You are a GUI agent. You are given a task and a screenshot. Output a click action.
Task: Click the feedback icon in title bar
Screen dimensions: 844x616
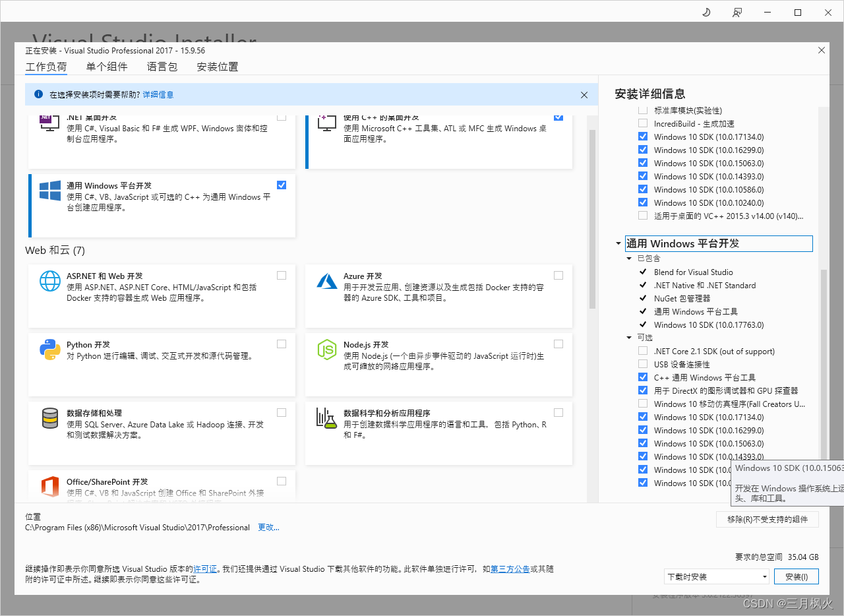737,13
